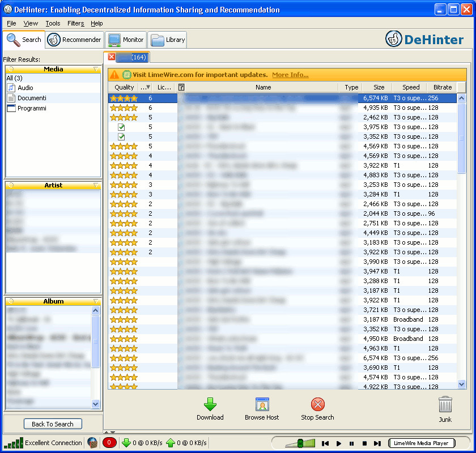Click the star rating of the 6,574 KB selected row
The image size is (476, 453).
tap(124, 98)
